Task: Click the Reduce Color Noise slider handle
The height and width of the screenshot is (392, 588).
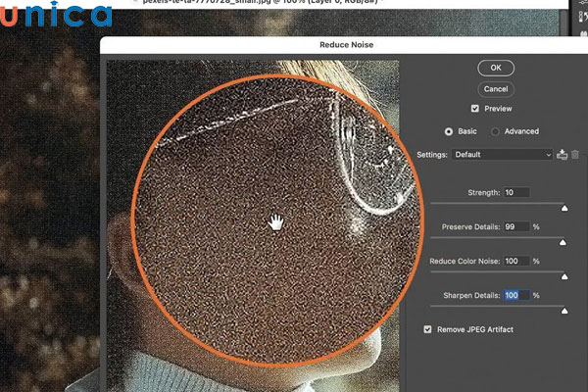Action: [563, 275]
